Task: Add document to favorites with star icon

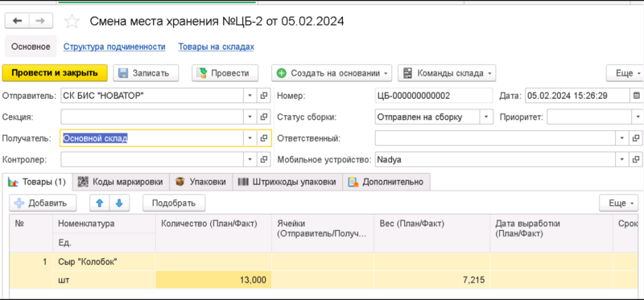Action: (72, 22)
